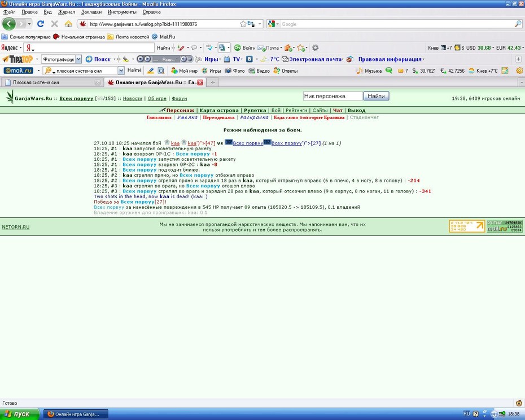Click the Найти button next to nickname field
Image resolution: width=525 pixels, height=420 pixels.
[x=376, y=96]
